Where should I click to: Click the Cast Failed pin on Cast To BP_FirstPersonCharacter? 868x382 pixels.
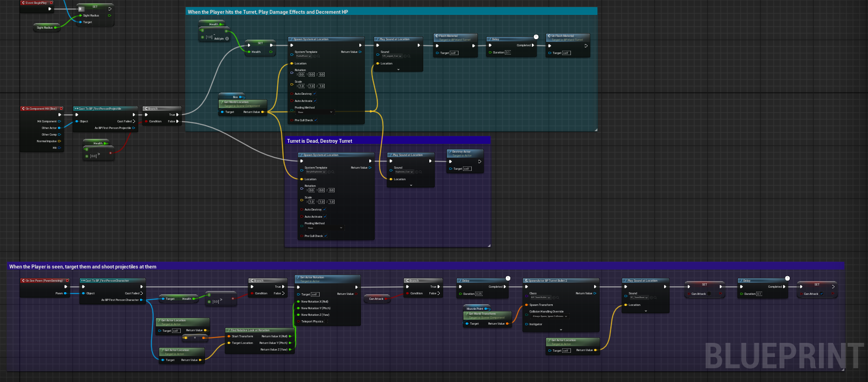[x=142, y=293]
